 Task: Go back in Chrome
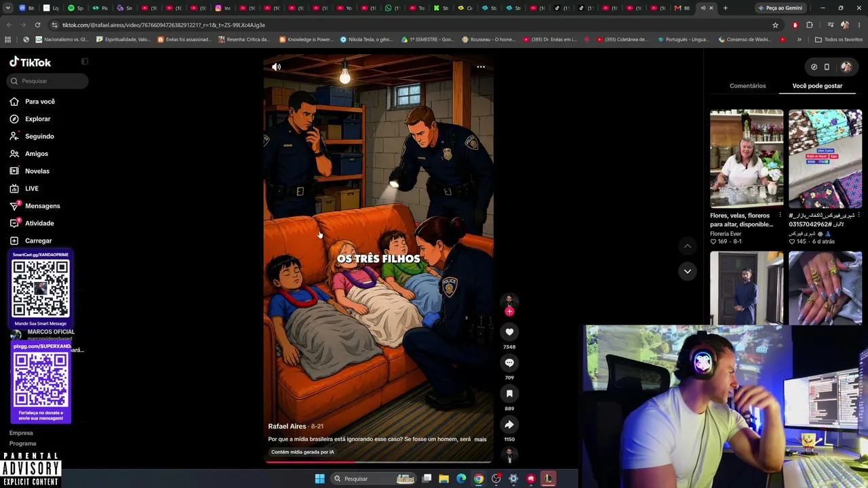coord(9,25)
